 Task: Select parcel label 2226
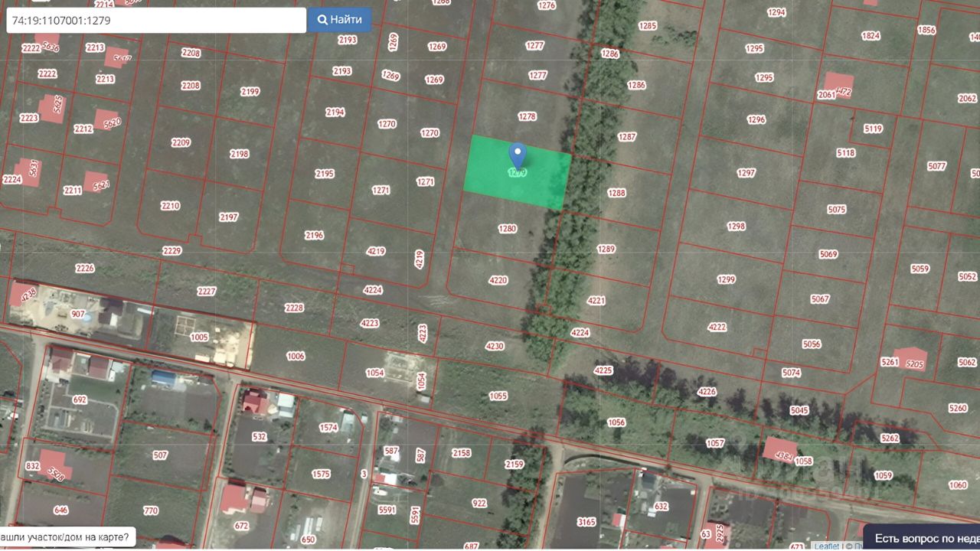coord(85,268)
